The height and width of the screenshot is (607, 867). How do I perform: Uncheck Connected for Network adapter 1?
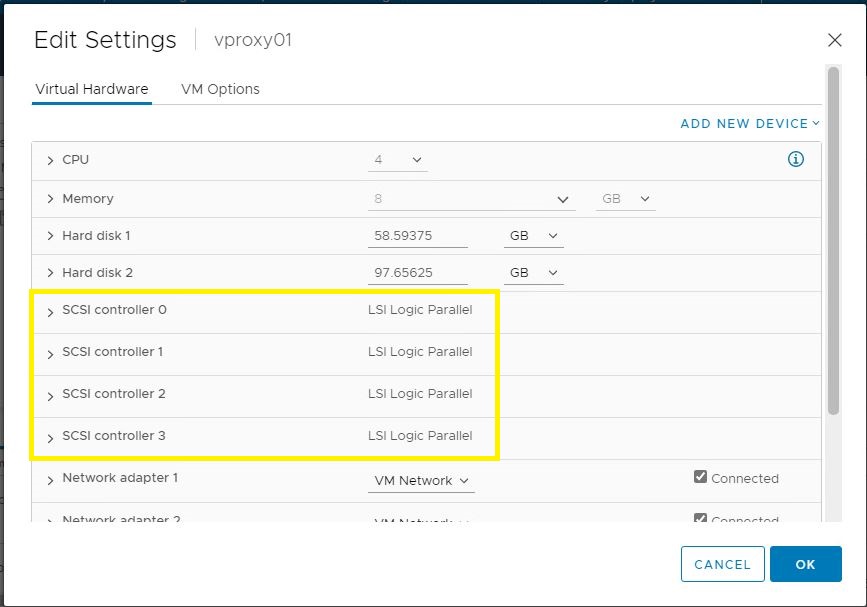click(701, 477)
